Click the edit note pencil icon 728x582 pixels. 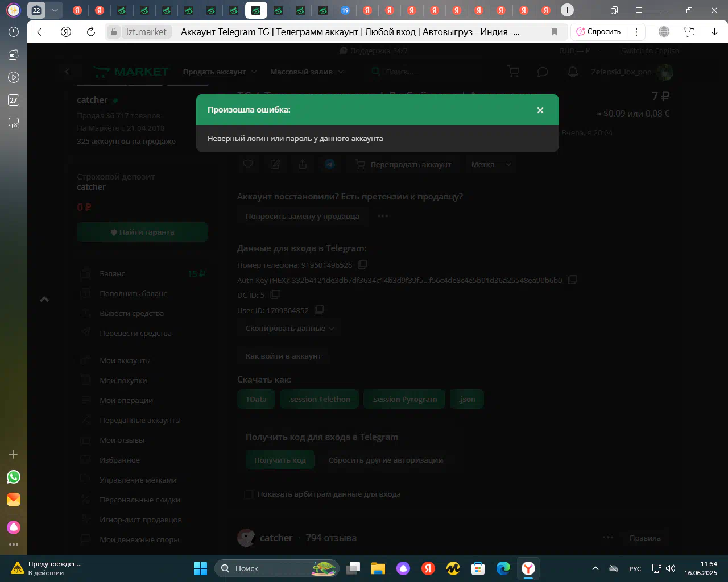click(x=275, y=164)
